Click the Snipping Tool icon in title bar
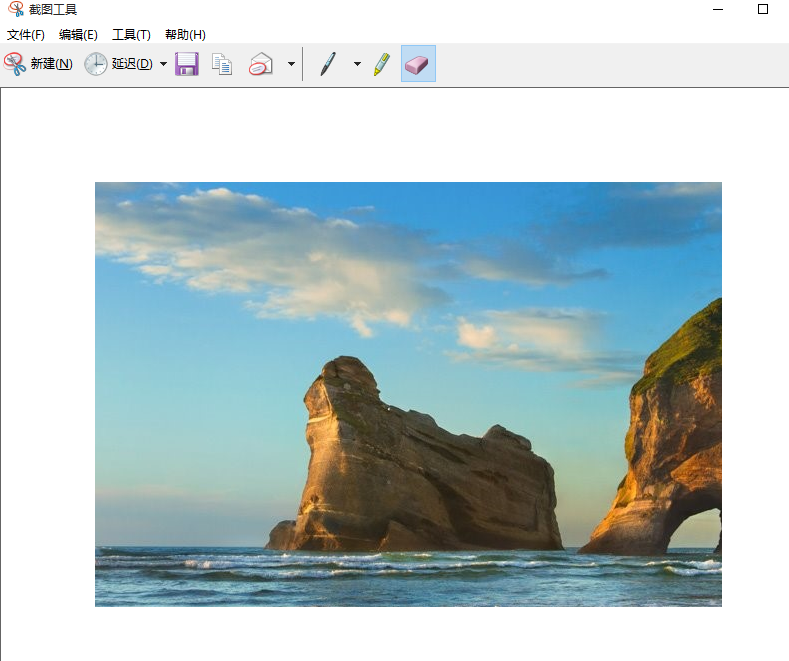789x661 pixels. click(x=14, y=10)
